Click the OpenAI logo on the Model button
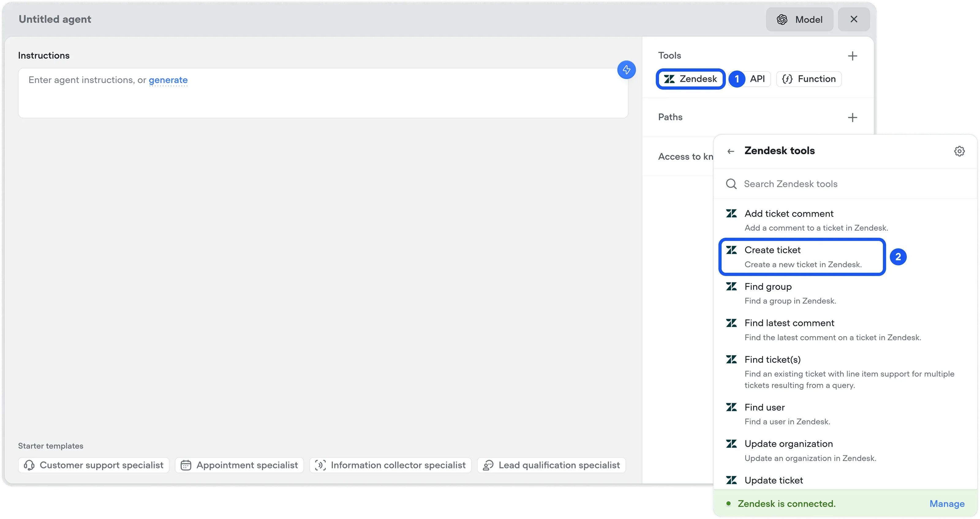 coord(782,19)
